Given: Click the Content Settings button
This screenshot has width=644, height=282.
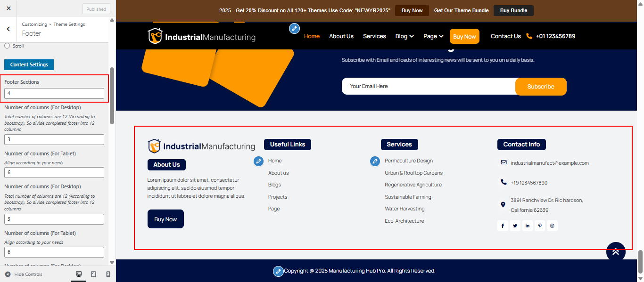Looking at the screenshot, I should (x=29, y=64).
